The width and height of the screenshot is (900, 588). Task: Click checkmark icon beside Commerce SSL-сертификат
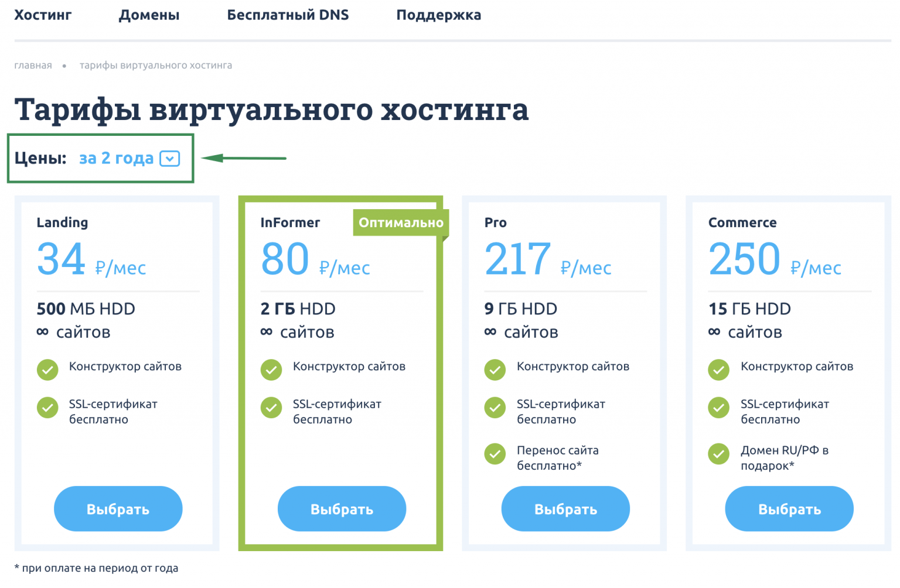click(x=719, y=408)
